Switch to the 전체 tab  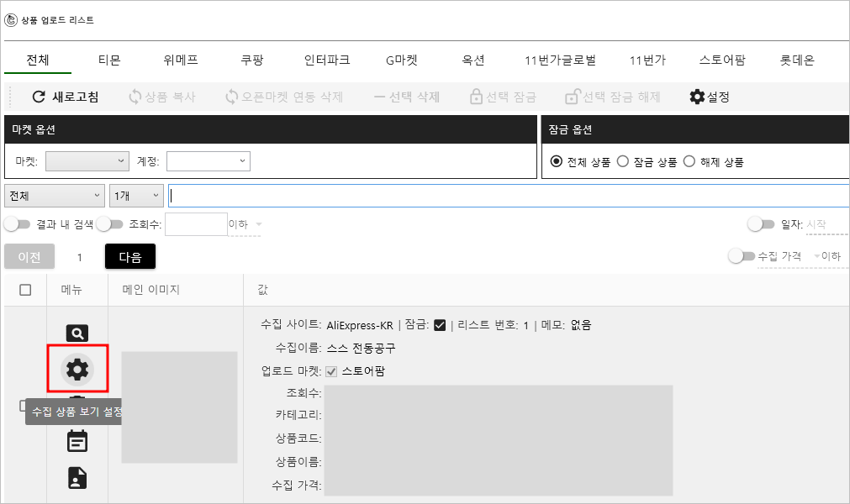coord(38,60)
